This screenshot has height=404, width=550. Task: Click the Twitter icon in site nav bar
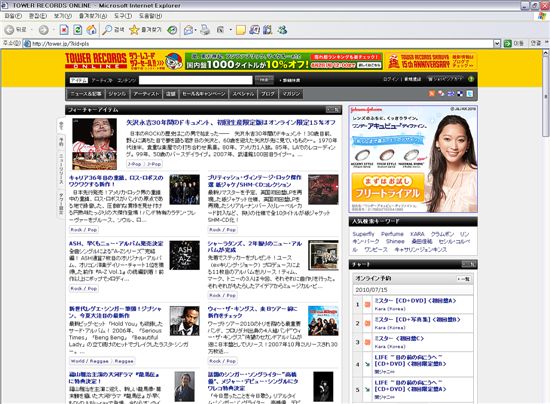pos(469,94)
